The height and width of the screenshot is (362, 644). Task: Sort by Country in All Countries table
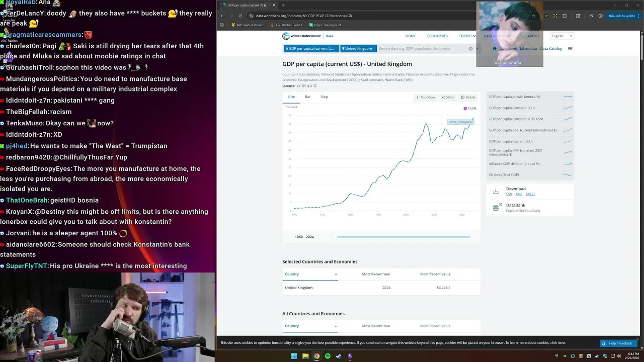[x=311, y=326]
